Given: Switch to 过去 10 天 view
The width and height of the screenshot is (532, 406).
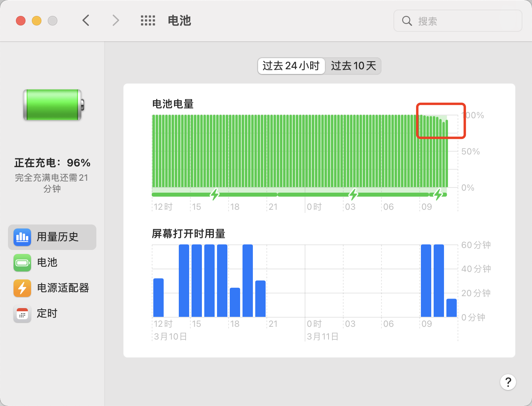Looking at the screenshot, I should point(353,66).
